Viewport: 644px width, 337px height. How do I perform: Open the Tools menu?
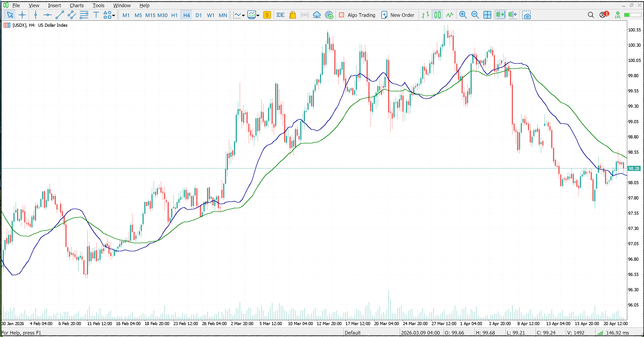pos(98,5)
